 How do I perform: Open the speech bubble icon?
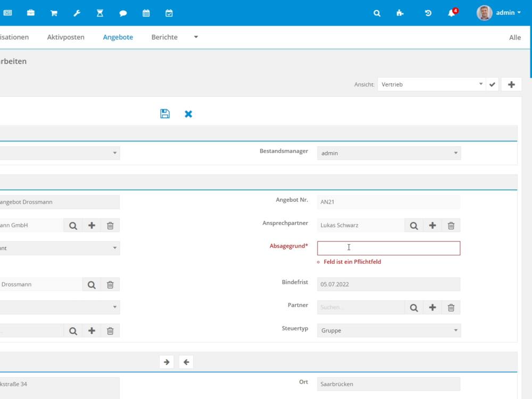(123, 13)
